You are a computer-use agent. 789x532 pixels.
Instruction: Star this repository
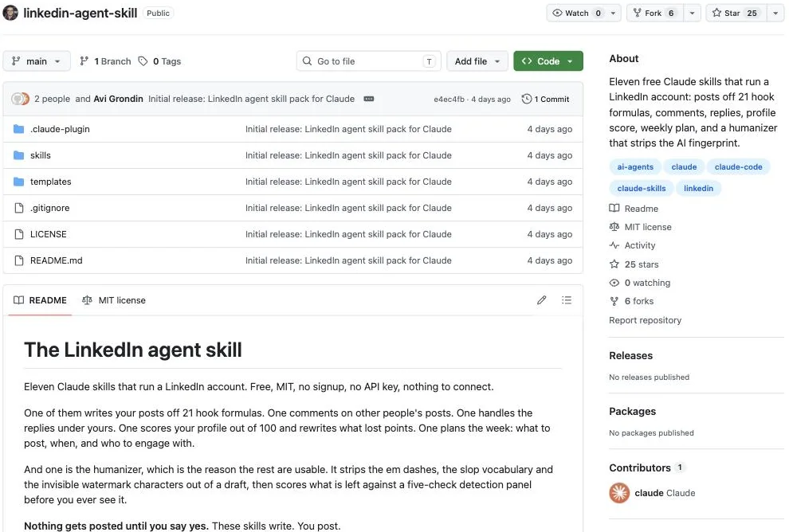coord(736,13)
